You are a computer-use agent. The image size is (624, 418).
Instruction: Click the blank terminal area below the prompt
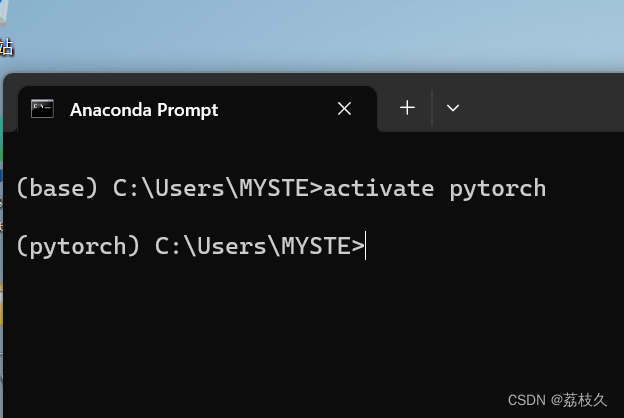coord(300,330)
